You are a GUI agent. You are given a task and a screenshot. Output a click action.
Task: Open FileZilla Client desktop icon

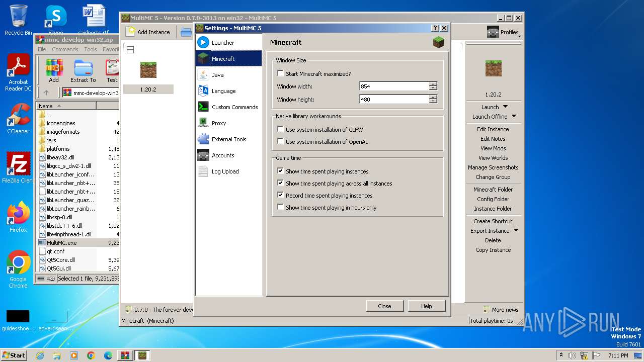click(18, 167)
